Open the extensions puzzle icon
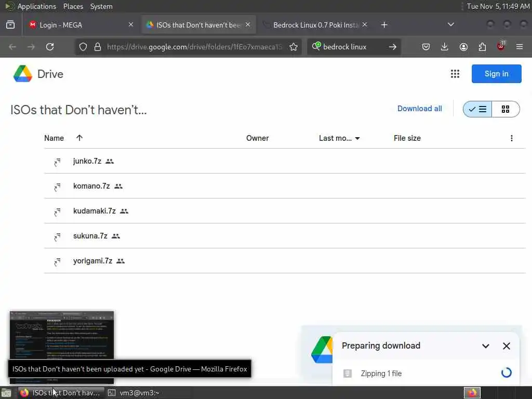Image resolution: width=532 pixels, height=399 pixels. coord(482,47)
